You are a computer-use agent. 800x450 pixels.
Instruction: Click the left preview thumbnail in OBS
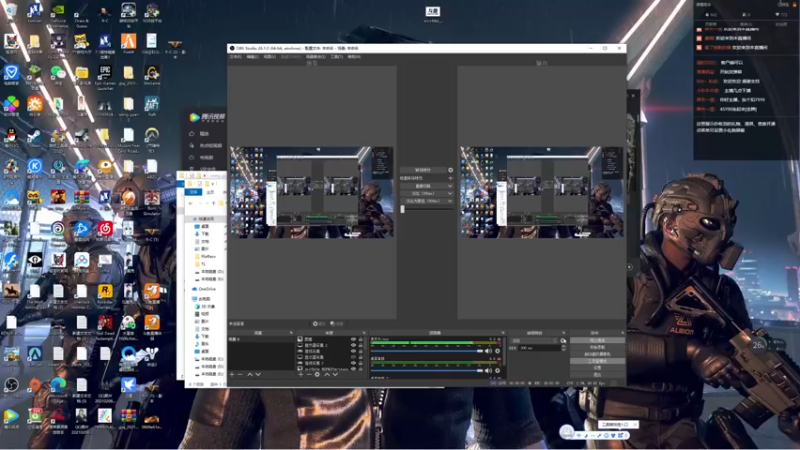(312, 192)
